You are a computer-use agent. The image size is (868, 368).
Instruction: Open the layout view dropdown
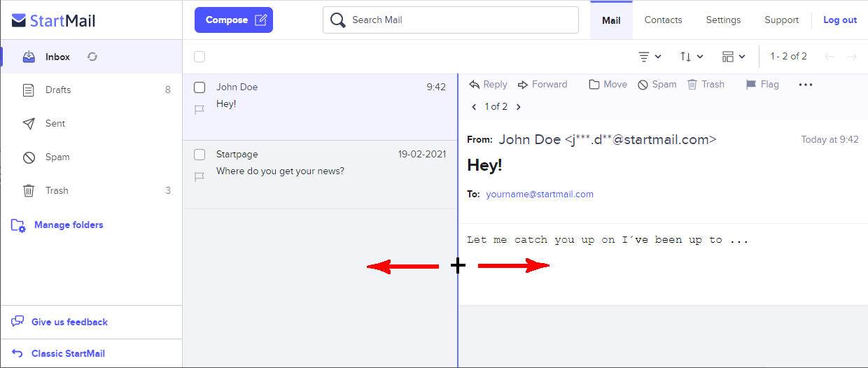[x=734, y=57]
